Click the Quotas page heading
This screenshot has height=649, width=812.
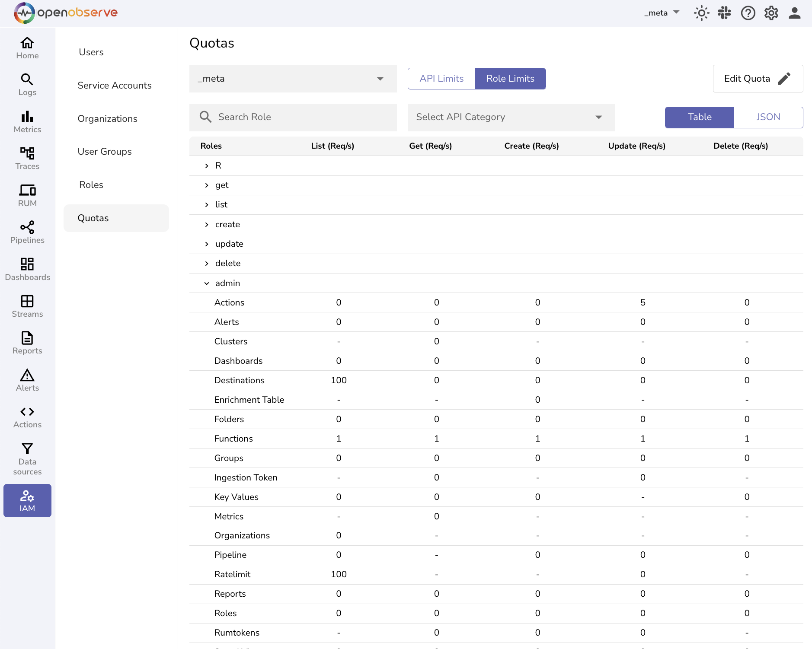[x=212, y=43]
